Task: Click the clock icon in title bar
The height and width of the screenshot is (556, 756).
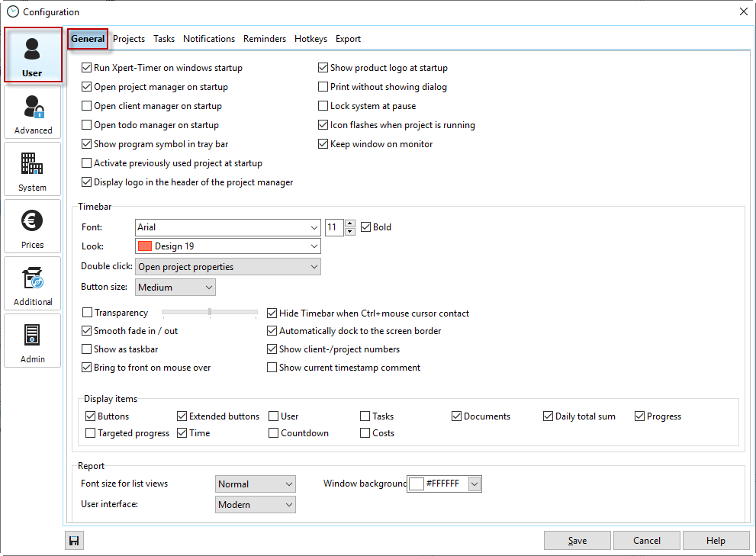Action: click(x=12, y=11)
